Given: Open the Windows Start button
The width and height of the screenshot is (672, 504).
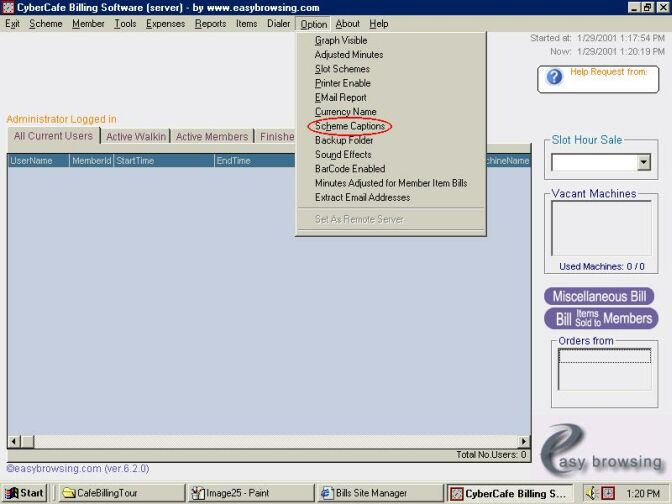Looking at the screenshot, I should (24, 493).
